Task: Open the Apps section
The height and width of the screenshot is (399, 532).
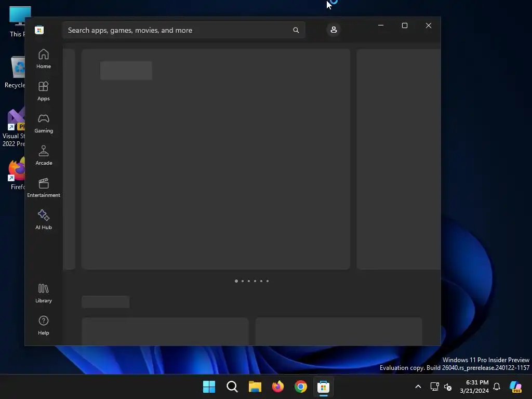Action: coord(44,91)
